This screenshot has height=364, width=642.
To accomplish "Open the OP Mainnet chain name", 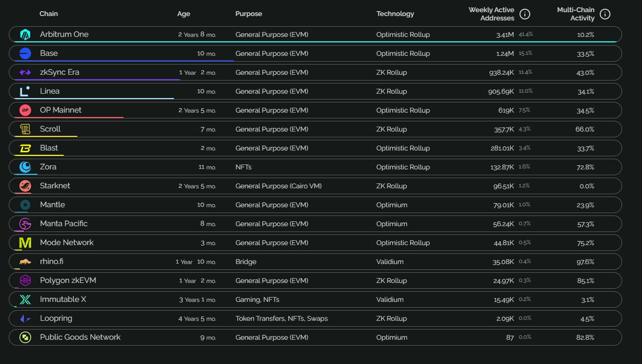I will point(61,110).
